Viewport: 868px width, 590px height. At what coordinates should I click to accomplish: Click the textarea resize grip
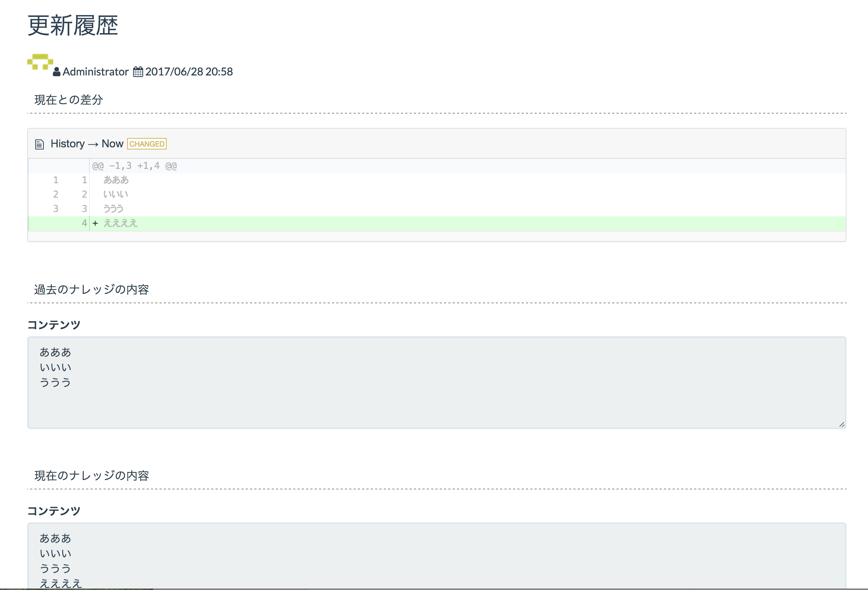click(842, 424)
